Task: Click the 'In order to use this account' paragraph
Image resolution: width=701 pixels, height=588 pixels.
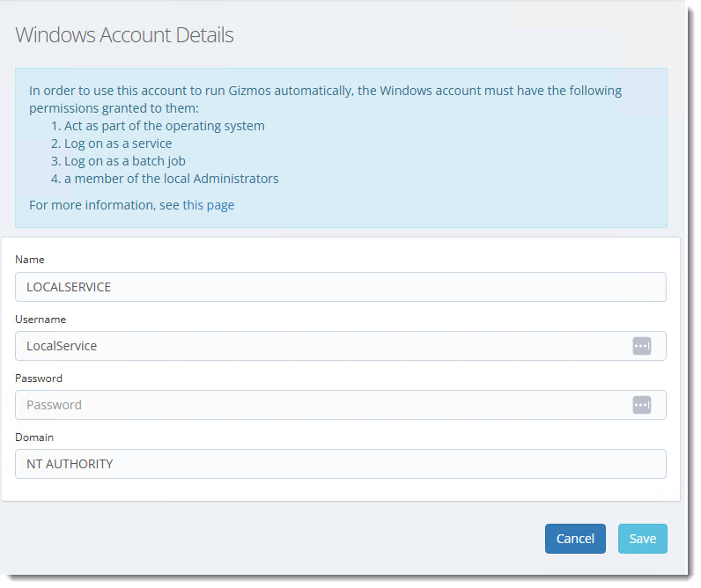Action: coord(326,99)
